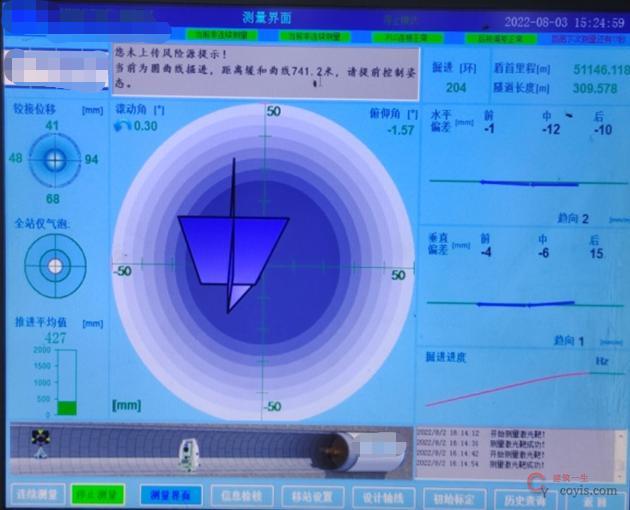Click the Hz label on progress chart
Screen dimensions: 630x510
601,361
